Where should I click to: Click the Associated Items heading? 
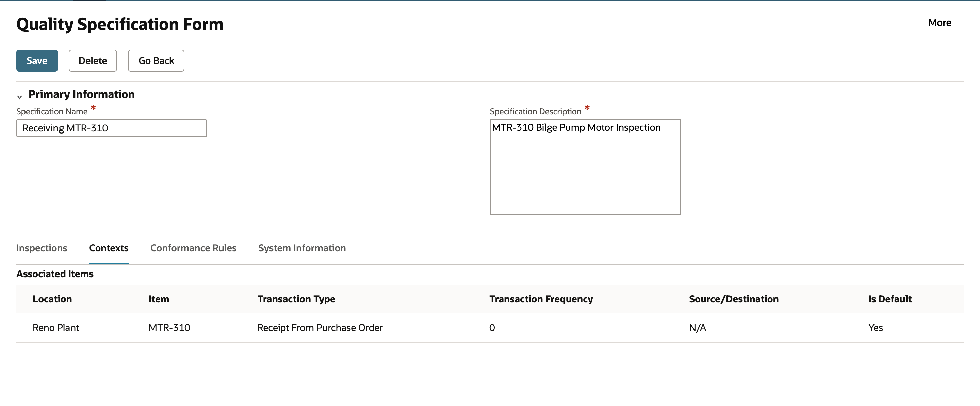55,274
